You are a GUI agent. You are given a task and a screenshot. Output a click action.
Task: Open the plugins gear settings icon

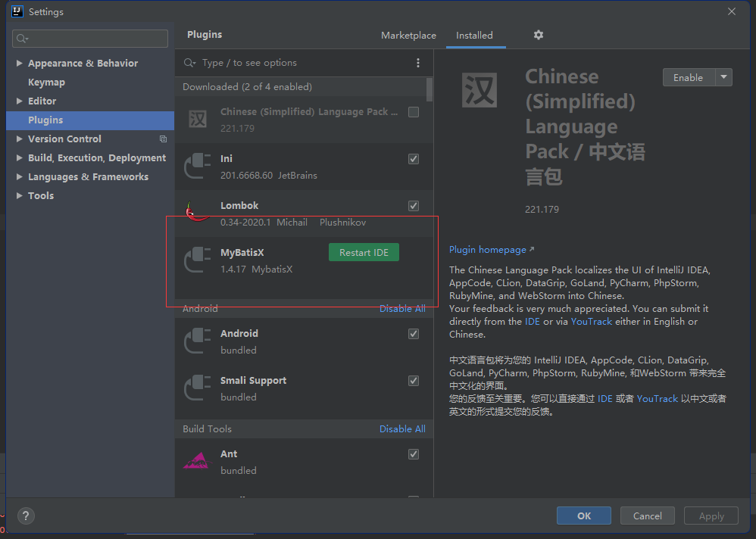[539, 35]
